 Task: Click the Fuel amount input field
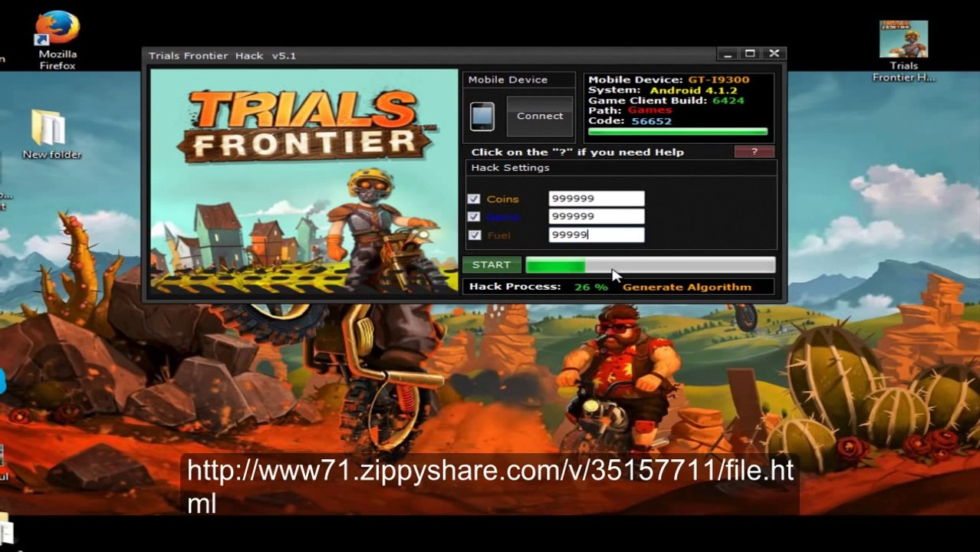[x=597, y=235]
